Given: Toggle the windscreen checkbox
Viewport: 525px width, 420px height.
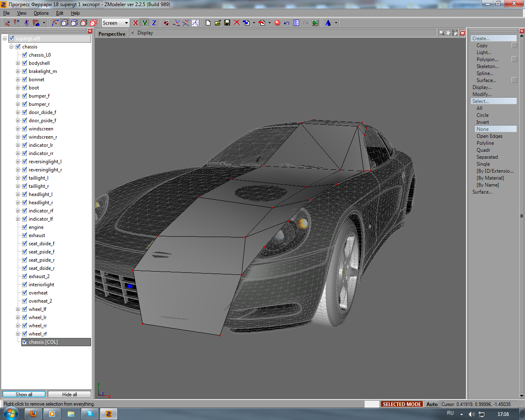Looking at the screenshot, I should click(25, 129).
